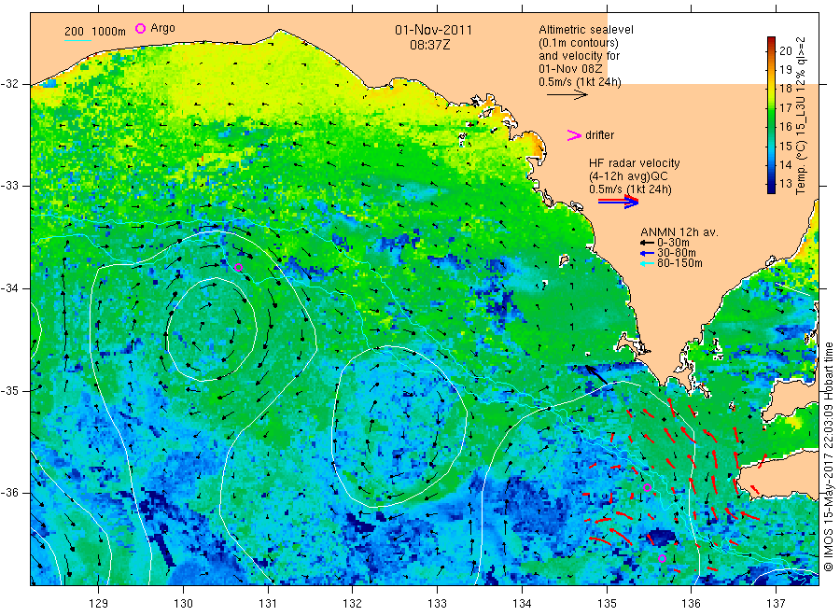
Task: Click the large dark ANMN current arrow near 135E
Action: [595, 374]
